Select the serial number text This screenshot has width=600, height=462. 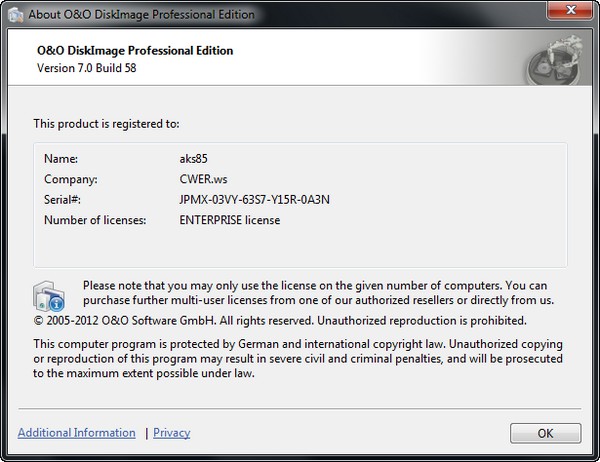tap(254, 199)
